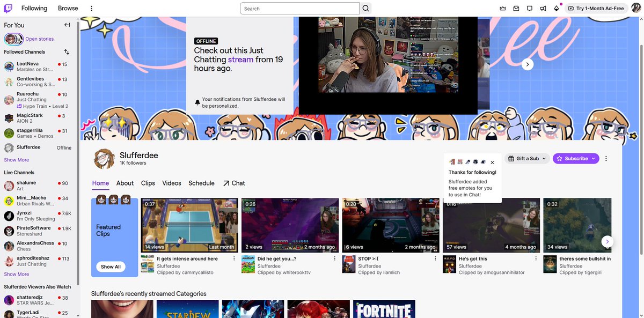Open Prime Gaming loot crown icon

[x=503, y=9]
